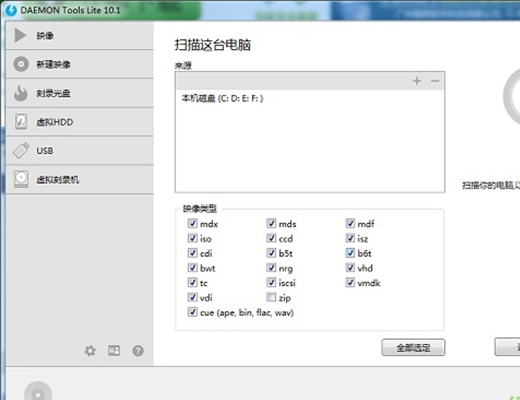
Task: Toggle the vhd checkbox
Action: click(x=350, y=267)
